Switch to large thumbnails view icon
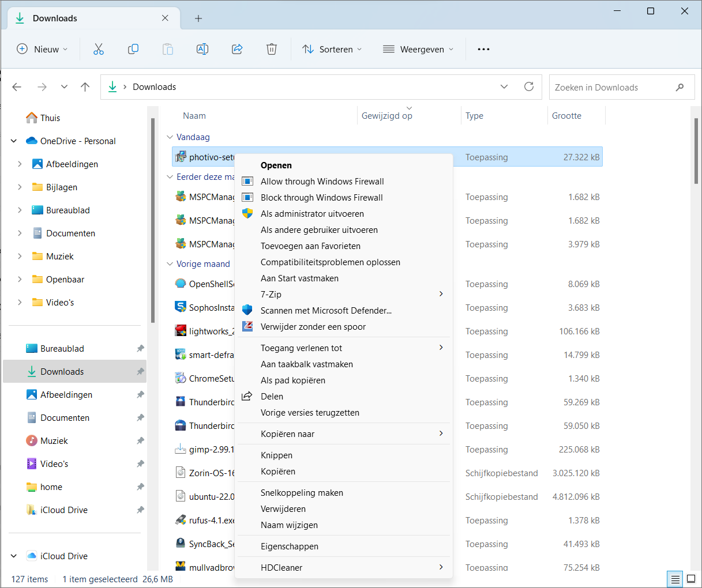This screenshot has height=588, width=702. pyautogui.click(x=691, y=579)
